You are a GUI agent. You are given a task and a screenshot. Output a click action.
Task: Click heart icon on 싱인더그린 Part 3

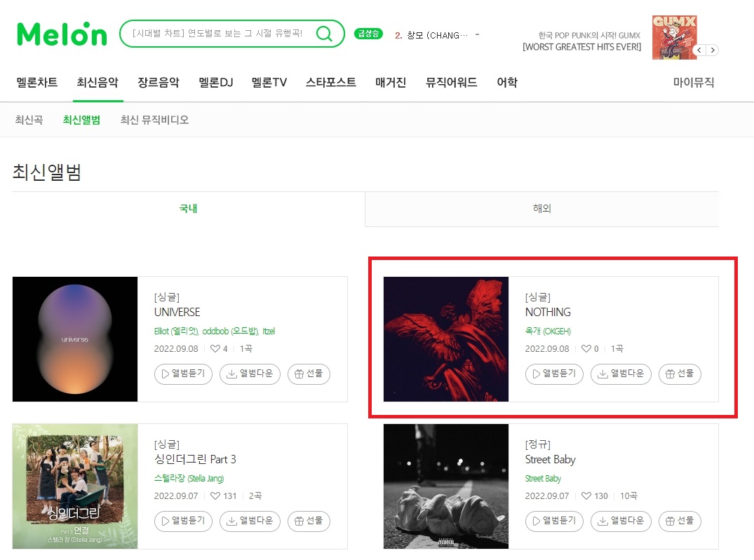point(215,496)
